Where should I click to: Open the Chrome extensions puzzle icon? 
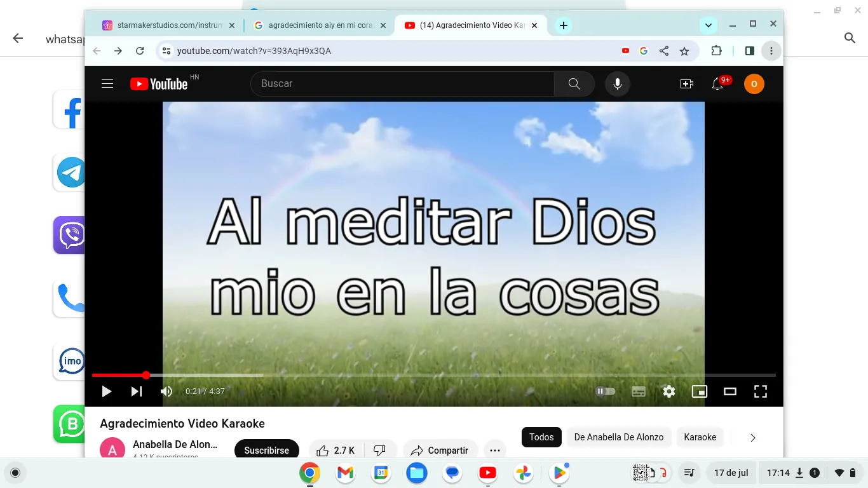click(716, 51)
